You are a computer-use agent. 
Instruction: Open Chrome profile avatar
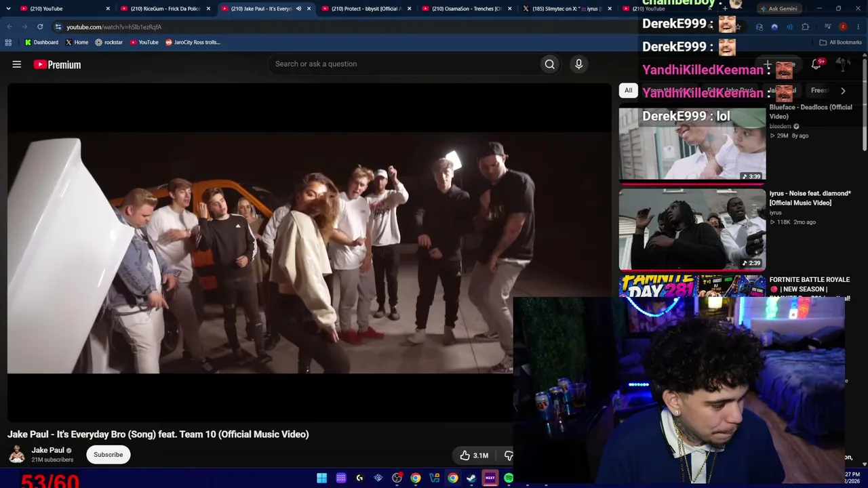pos(843,26)
